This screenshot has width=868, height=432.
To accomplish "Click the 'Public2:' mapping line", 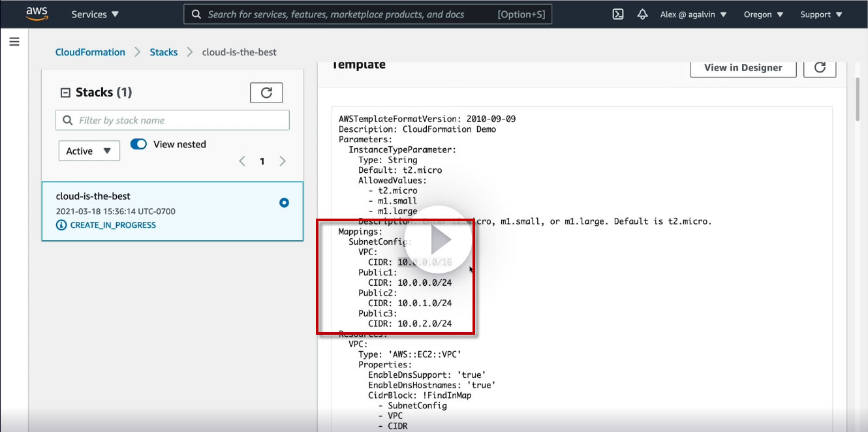I will [378, 293].
